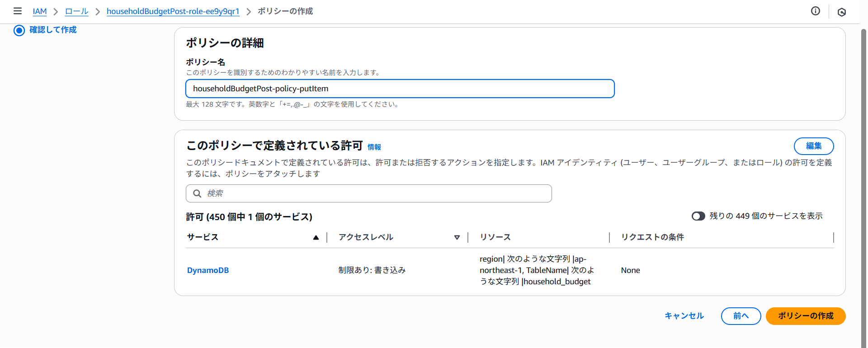The width and height of the screenshot is (868, 348).
Task: Click the hexagon settings icon top right
Action: 841,12
